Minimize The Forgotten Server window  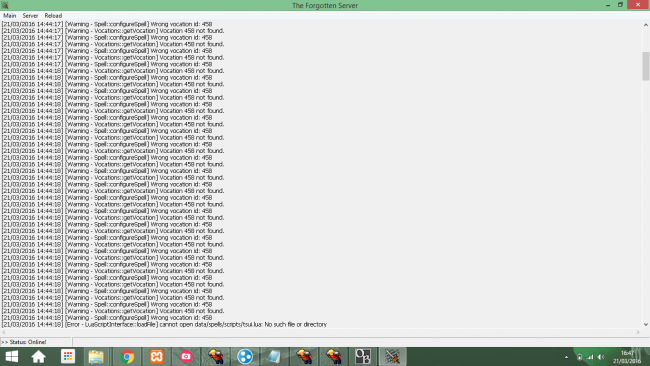coord(608,5)
